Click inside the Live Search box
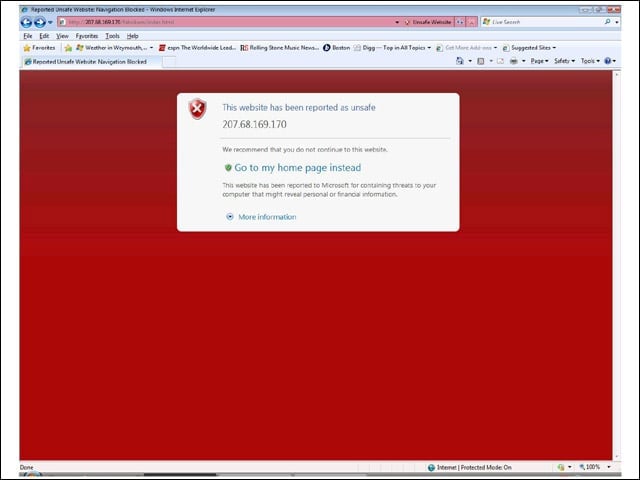 point(542,22)
